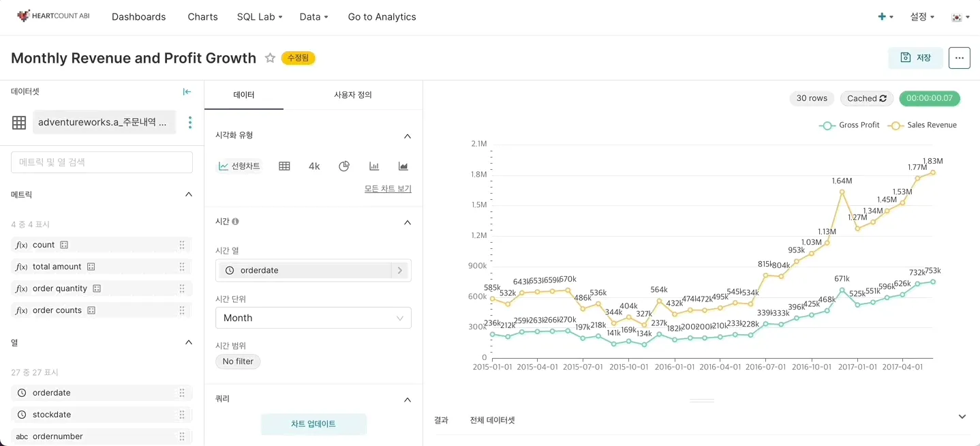Collapse the 메트릭 section
The height and width of the screenshot is (446, 980).
click(189, 194)
